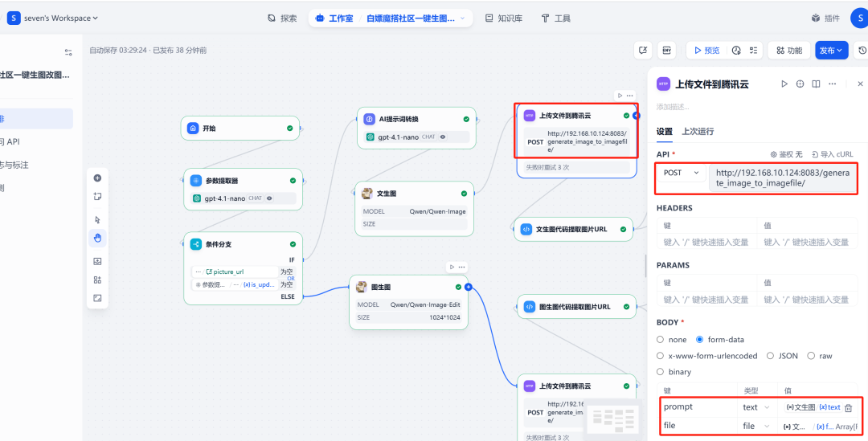Select the 文生图 node
Screen dimensions: 868x441
[x=414, y=209]
